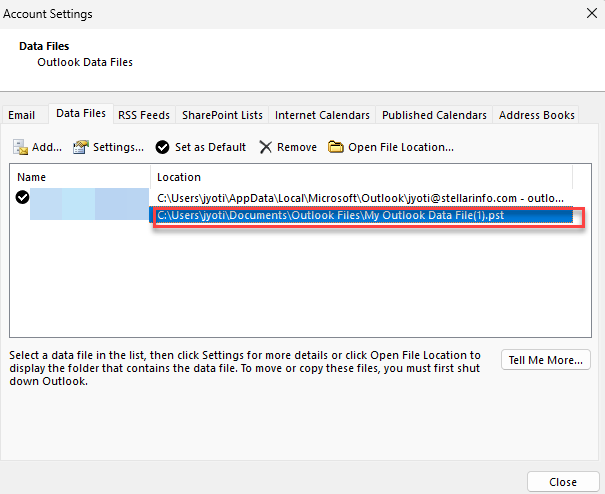Select the jyoti@stellarinfo.com AppData location row
605x494 pixels.
[360, 198]
